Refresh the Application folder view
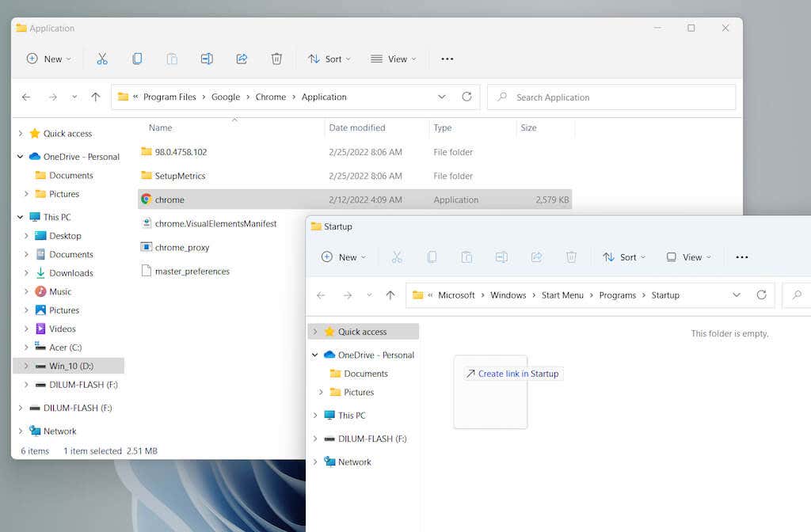The image size is (811, 532). click(x=466, y=97)
